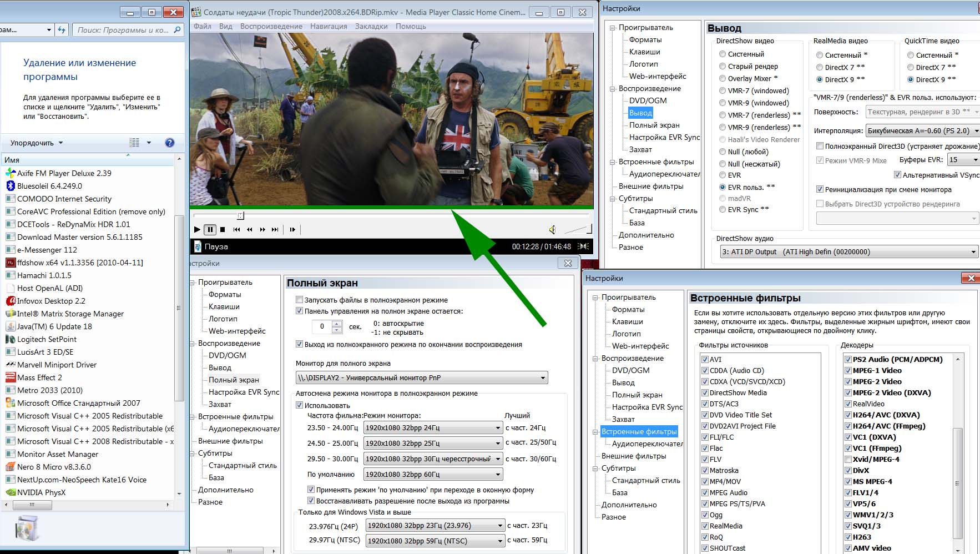Open the 23.976Гц (24P) mode dropdown
The height and width of the screenshot is (554, 980).
pos(436,525)
